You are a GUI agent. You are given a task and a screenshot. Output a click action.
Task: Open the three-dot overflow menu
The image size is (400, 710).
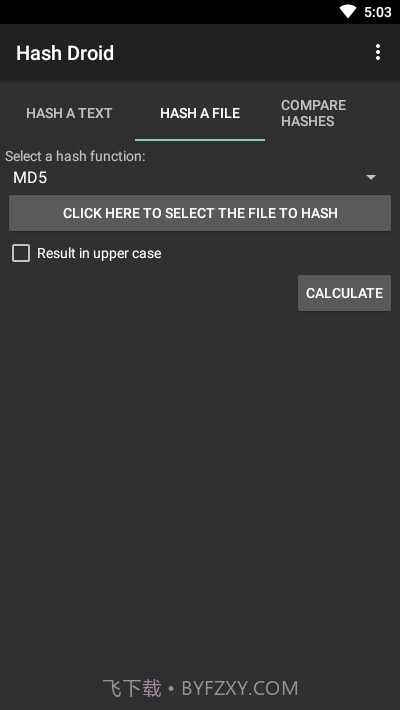(378, 53)
